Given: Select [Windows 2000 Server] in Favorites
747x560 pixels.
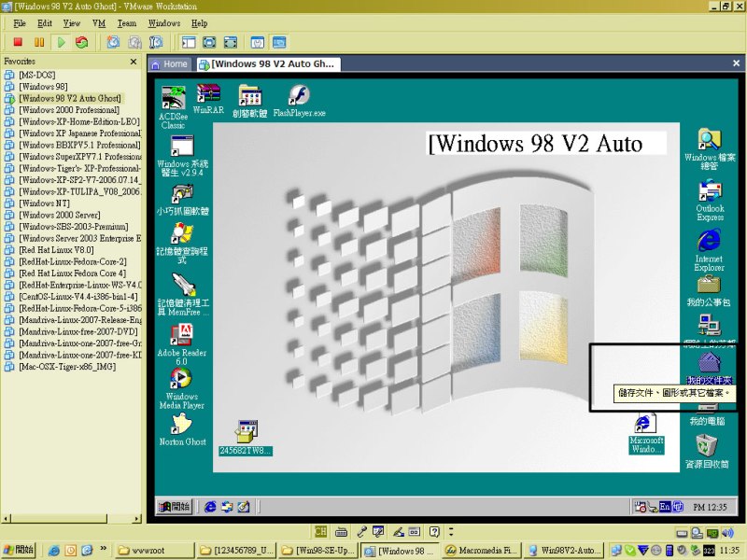Looking at the screenshot, I should click(x=59, y=215).
